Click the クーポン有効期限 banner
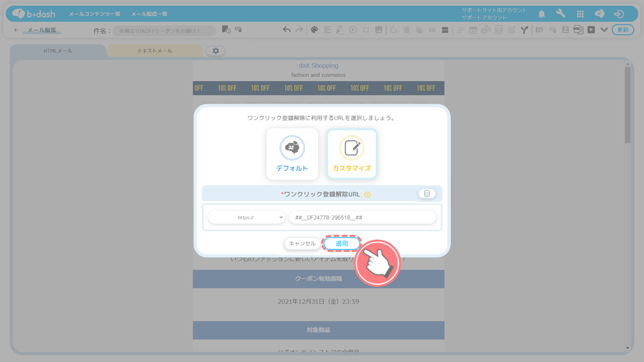Viewport: 644px width, 362px height. [x=318, y=279]
